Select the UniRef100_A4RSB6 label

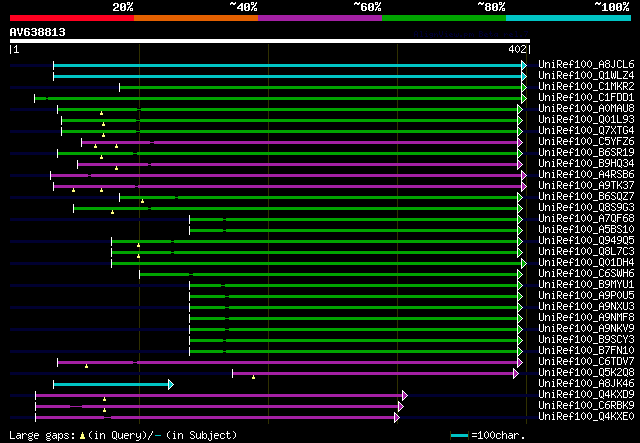(x=586, y=175)
